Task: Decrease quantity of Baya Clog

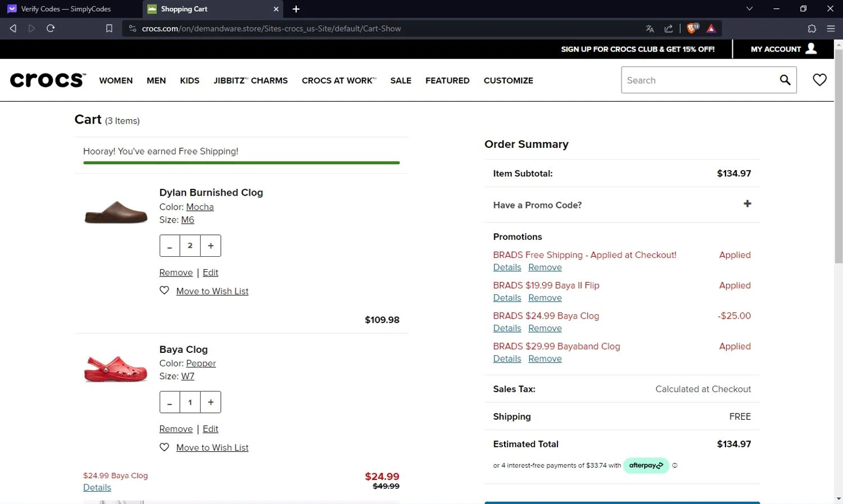Action: pyautogui.click(x=170, y=402)
